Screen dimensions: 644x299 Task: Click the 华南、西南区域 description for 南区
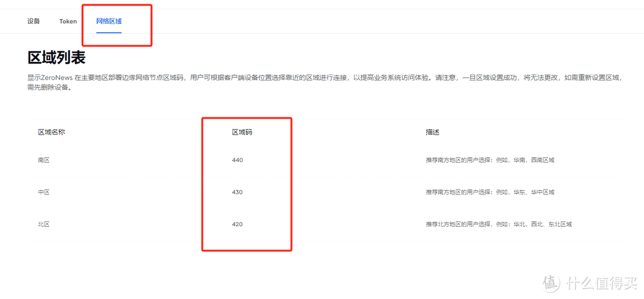point(490,160)
